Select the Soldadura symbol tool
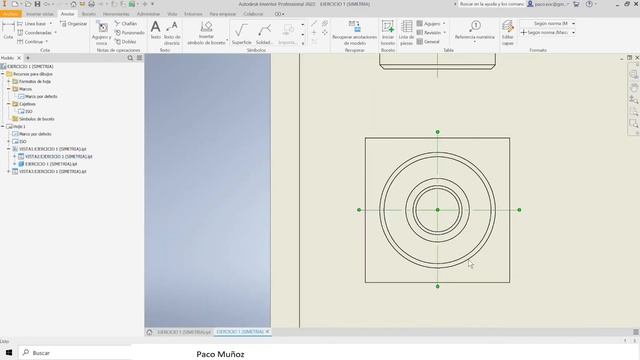 coord(264,33)
